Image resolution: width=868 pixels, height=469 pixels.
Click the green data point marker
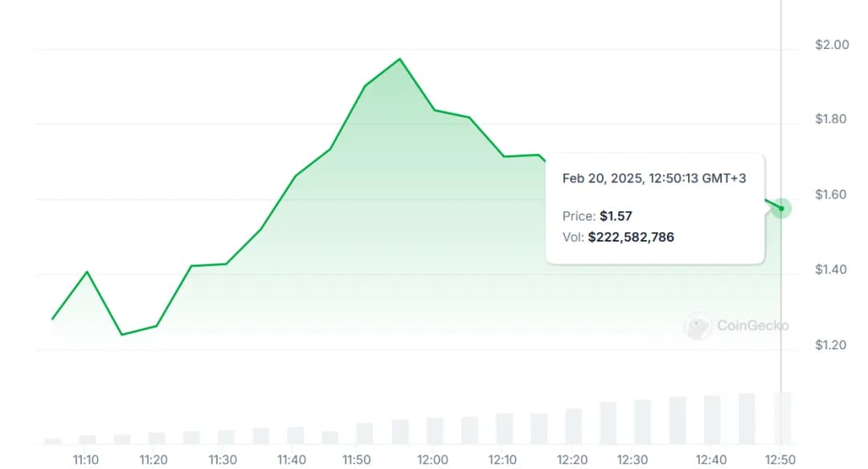(781, 209)
